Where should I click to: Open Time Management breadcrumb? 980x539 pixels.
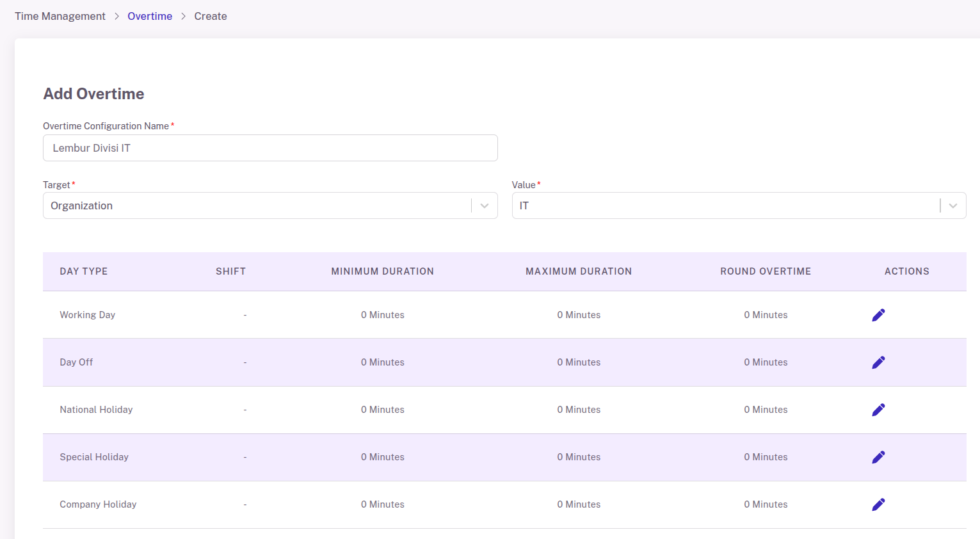[x=60, y=16]
